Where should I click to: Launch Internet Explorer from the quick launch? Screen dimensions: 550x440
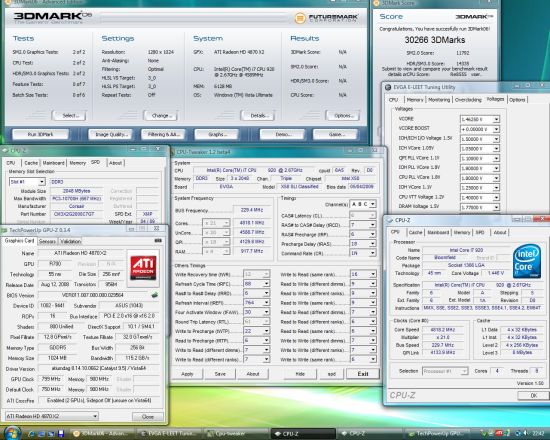pyautogui.click(x=32, y=434)
